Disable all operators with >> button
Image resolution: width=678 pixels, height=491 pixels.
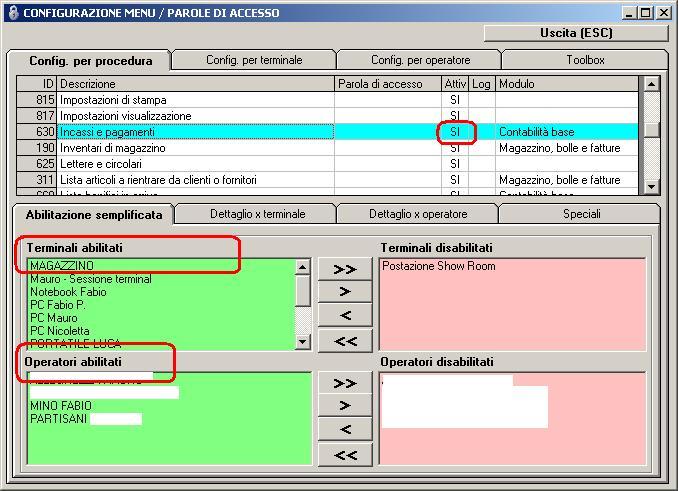345,383
